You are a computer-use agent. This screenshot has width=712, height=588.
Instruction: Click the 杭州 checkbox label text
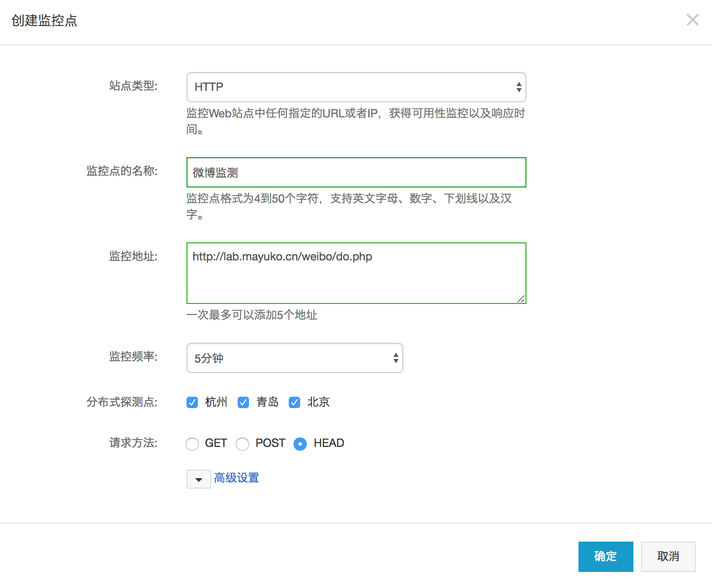216,402
